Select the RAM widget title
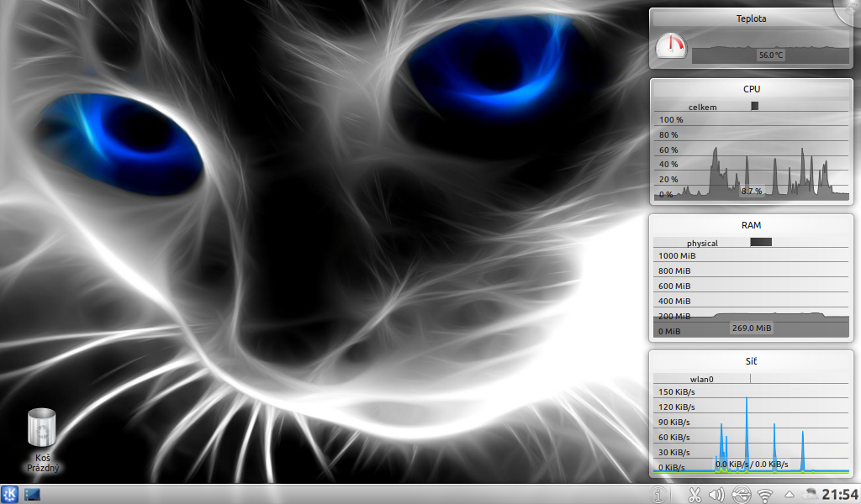The image size is (861, 504). [751, 225]
